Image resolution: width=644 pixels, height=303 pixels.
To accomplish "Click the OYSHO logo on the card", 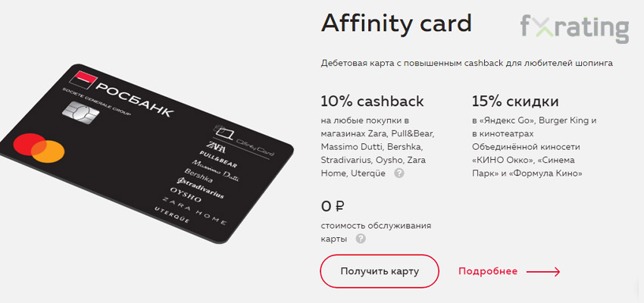I will (x=186, y=195).
